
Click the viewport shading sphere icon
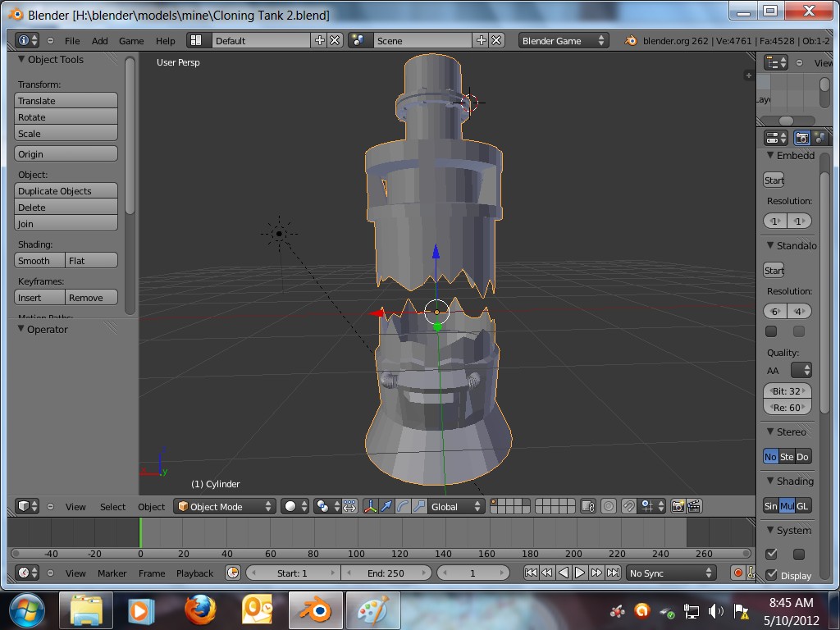(x=290, y=506)
